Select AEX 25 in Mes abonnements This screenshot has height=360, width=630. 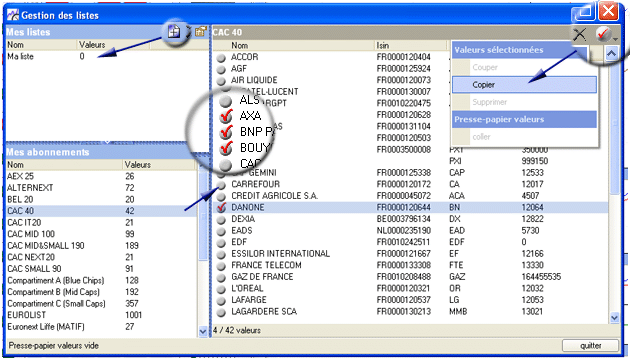click(101, 176)
